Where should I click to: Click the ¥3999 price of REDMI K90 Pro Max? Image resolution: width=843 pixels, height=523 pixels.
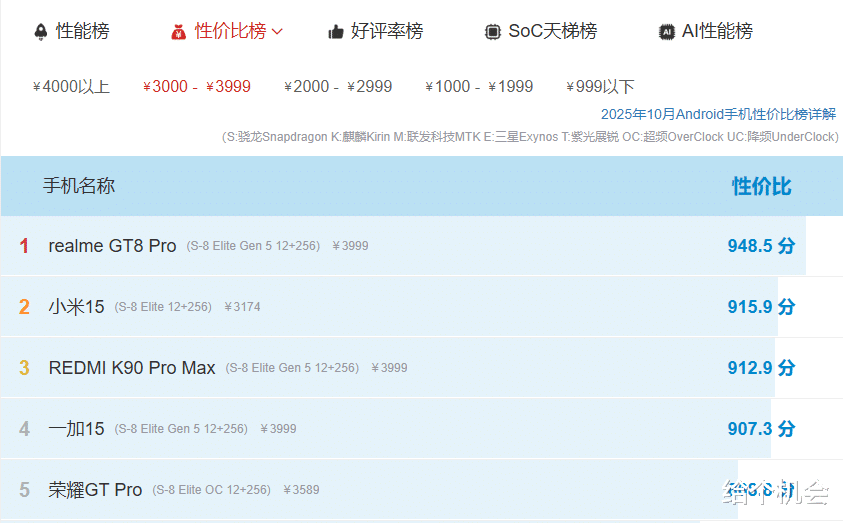pyautogui.click(x=389, y=368)
